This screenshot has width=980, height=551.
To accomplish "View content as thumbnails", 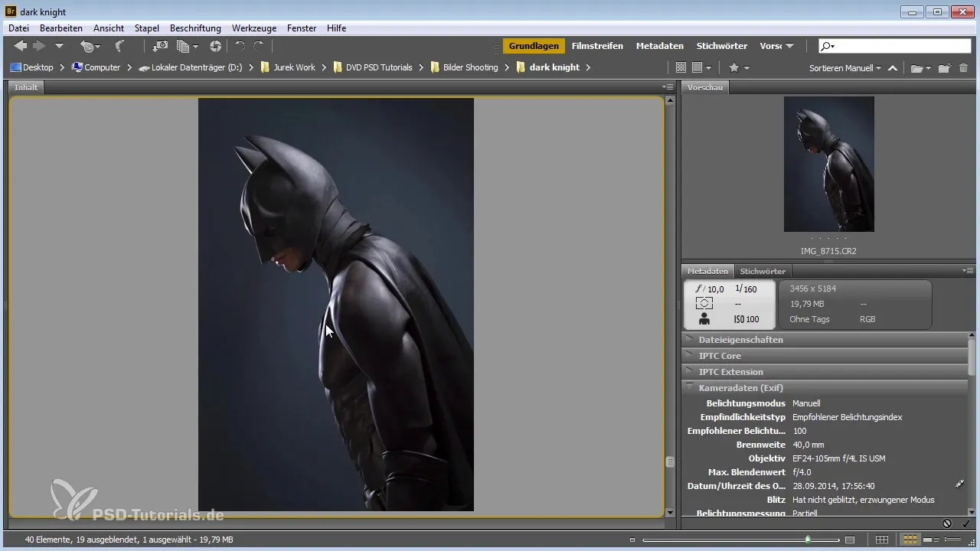I will (910, 540).
